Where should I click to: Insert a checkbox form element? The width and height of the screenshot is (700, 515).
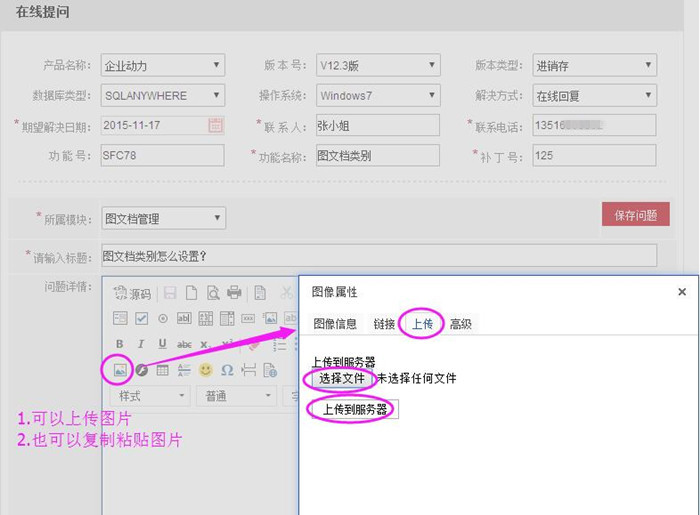141,318
